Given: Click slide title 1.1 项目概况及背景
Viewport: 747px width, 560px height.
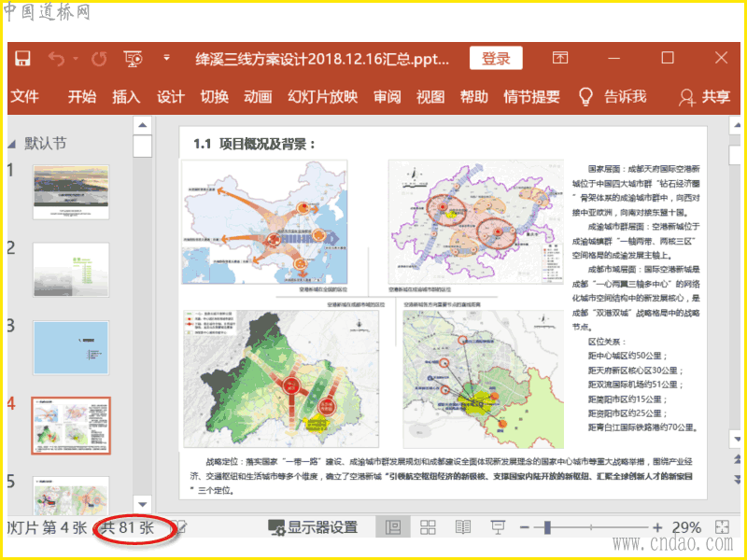Looking at the screenshot, I should click(x=254, y=144).
